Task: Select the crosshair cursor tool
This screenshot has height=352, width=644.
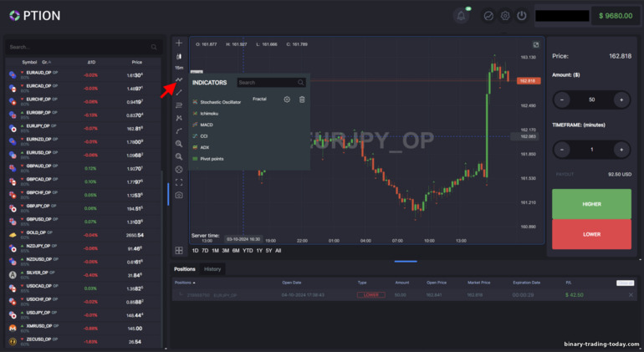Action: (x=179, y=43)
